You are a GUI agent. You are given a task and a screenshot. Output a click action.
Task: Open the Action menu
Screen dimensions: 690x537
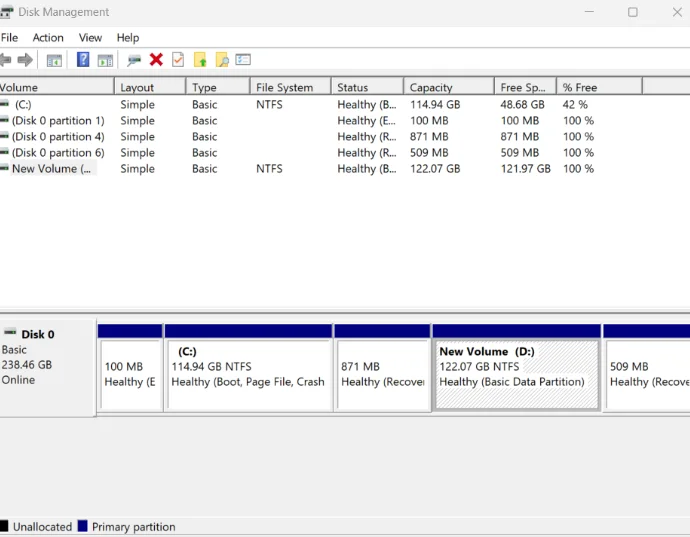point(48,38)
